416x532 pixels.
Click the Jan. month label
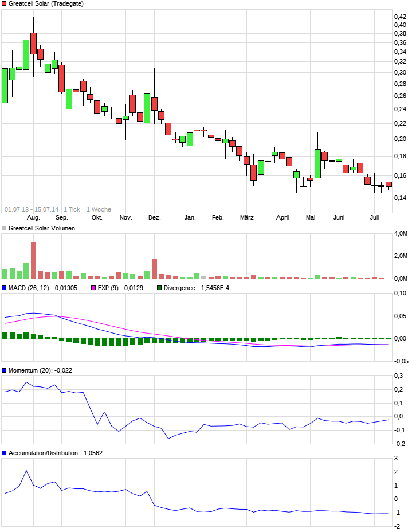(x=190, y=217)
